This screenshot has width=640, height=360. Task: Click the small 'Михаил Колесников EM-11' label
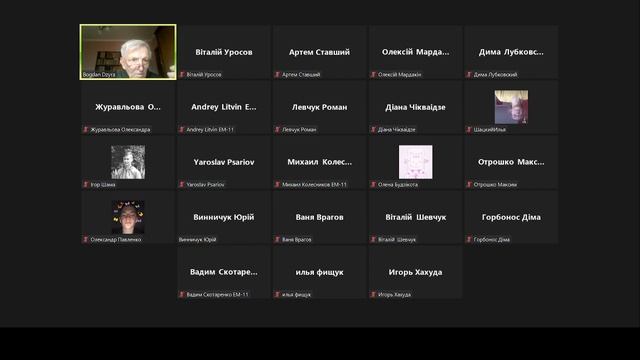click(x=314, y=185)
